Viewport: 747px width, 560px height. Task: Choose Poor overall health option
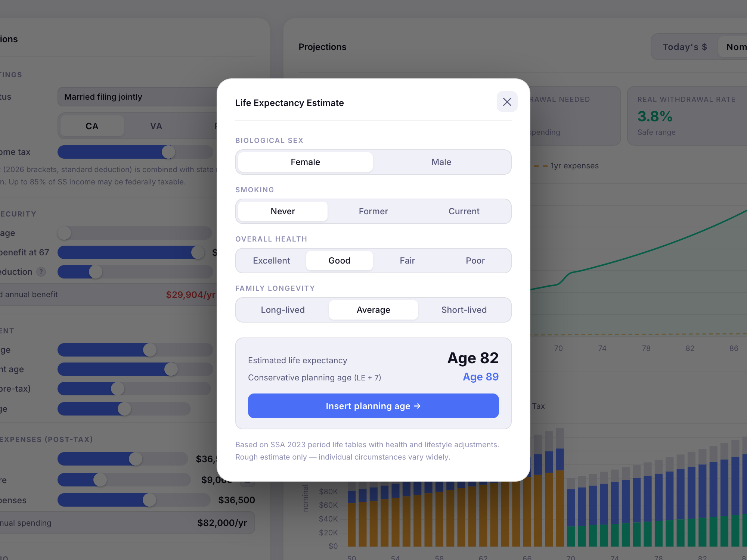pyautogui.click(x=475, y=261)
